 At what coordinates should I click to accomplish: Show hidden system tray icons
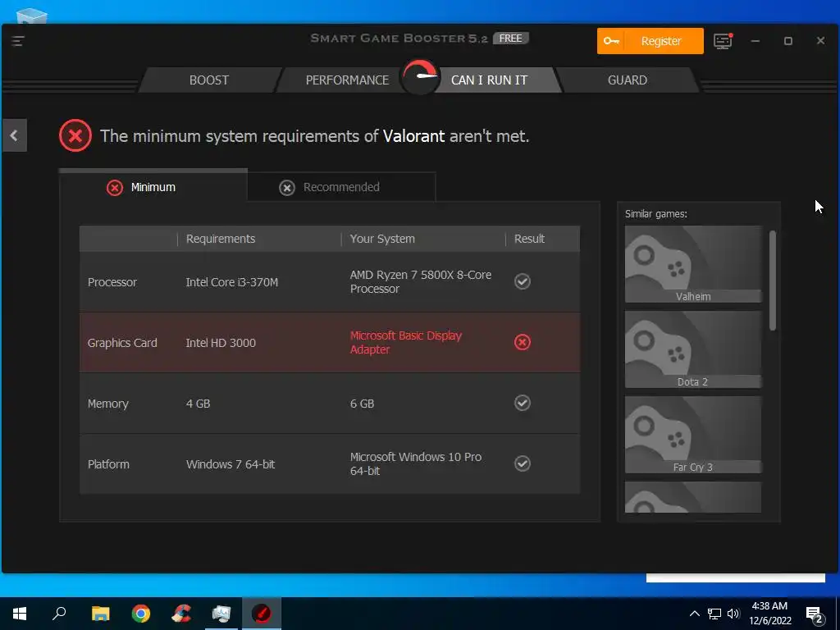[694, 614]
